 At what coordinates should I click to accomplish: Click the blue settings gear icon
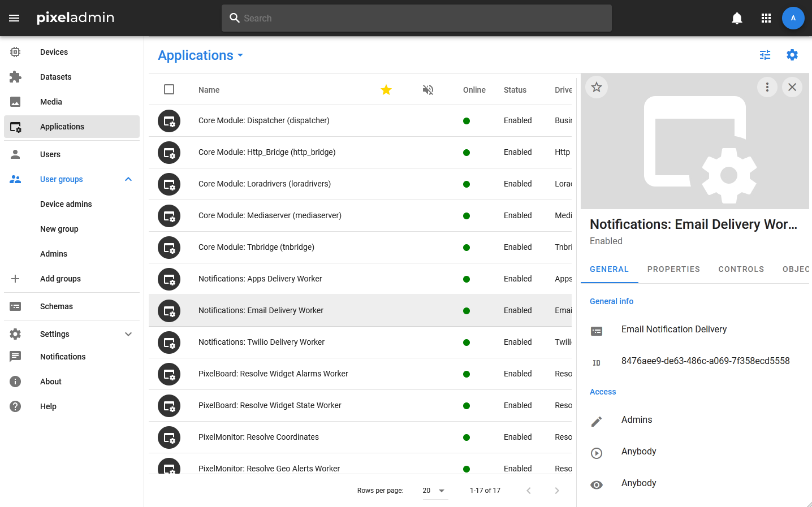pyautogui.click(x=792, y=55)
